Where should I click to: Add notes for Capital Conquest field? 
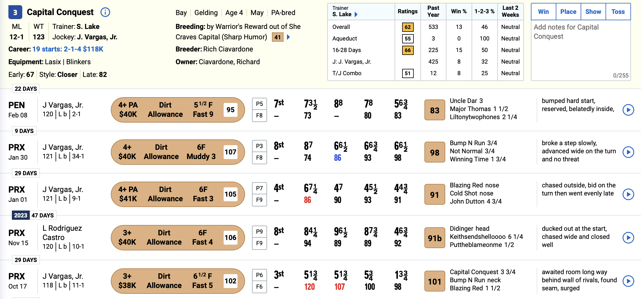[581, 50]
